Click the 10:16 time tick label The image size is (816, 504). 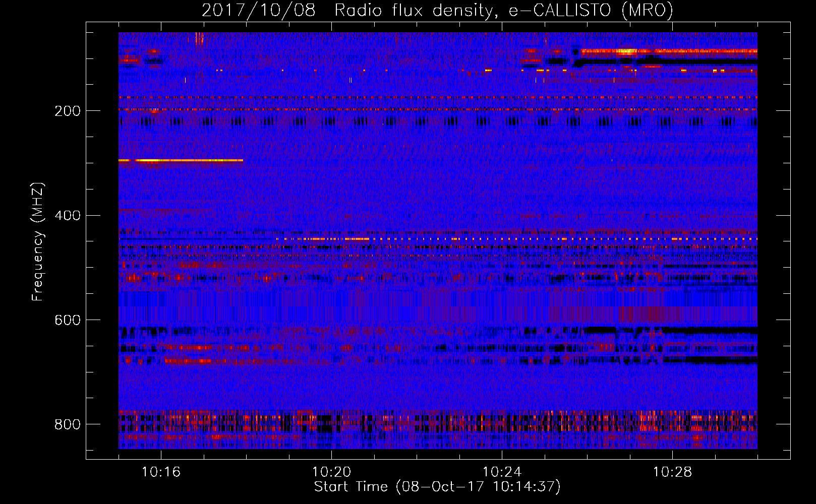[161, 472]
